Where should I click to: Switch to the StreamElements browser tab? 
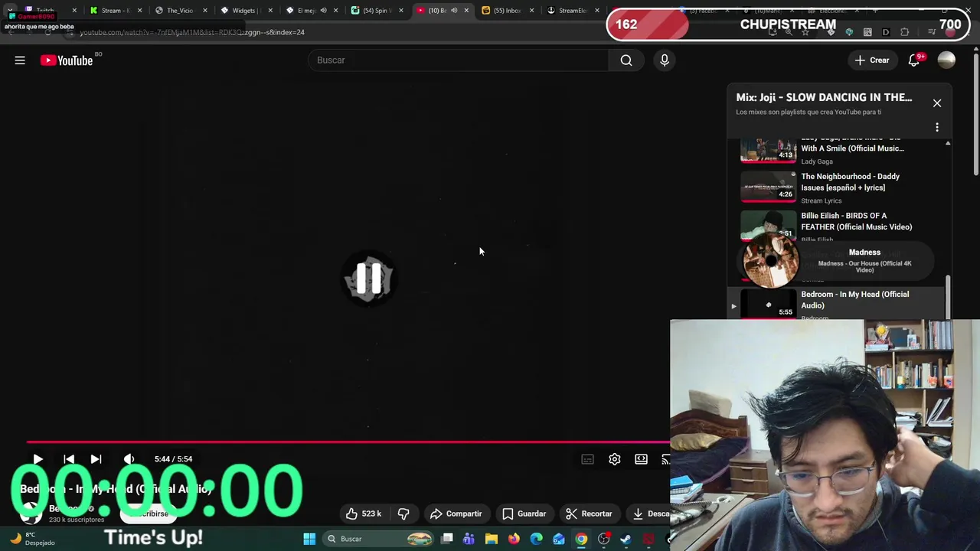(572, 11)
